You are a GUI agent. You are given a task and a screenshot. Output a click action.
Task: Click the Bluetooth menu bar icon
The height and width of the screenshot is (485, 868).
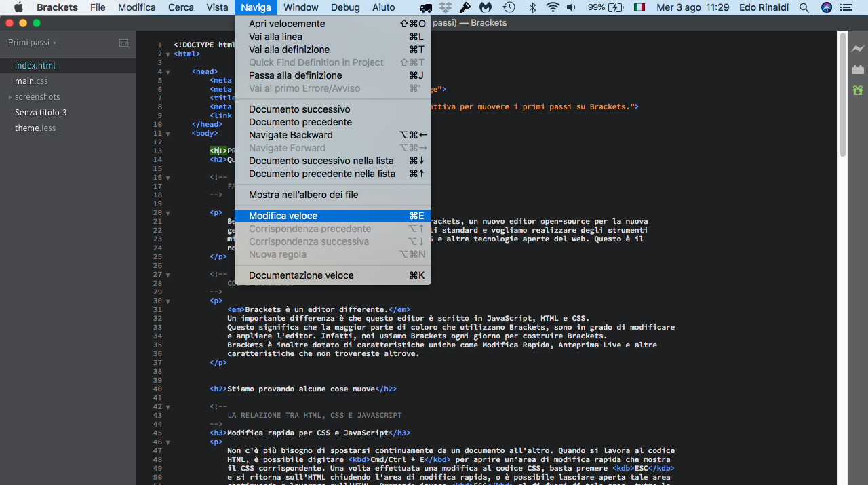tap(532, 7)
